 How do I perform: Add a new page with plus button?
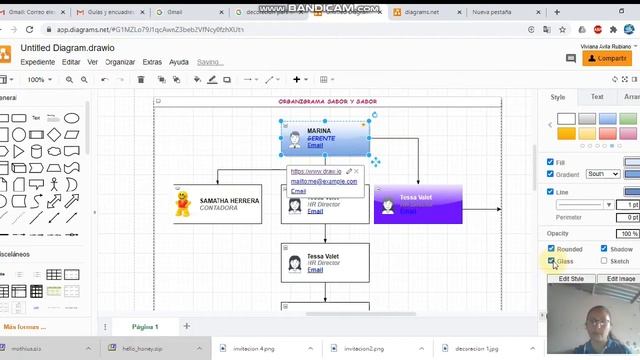point(187,326)
